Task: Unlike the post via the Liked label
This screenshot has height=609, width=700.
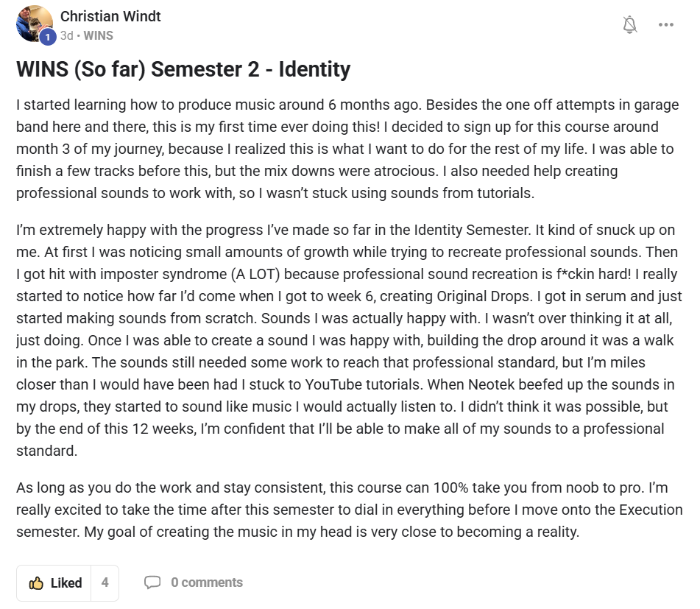Action: pos(66,583)
